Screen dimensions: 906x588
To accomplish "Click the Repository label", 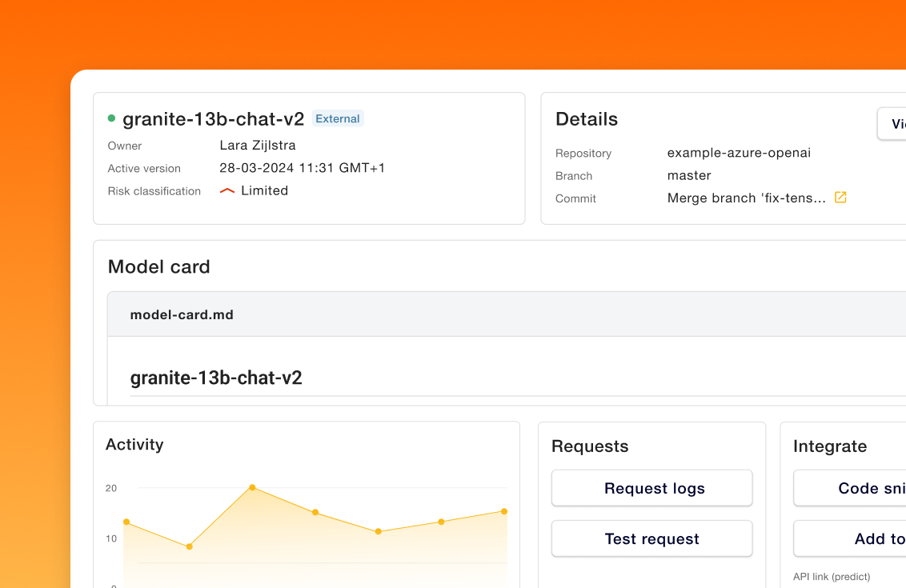I will point(583,154).
